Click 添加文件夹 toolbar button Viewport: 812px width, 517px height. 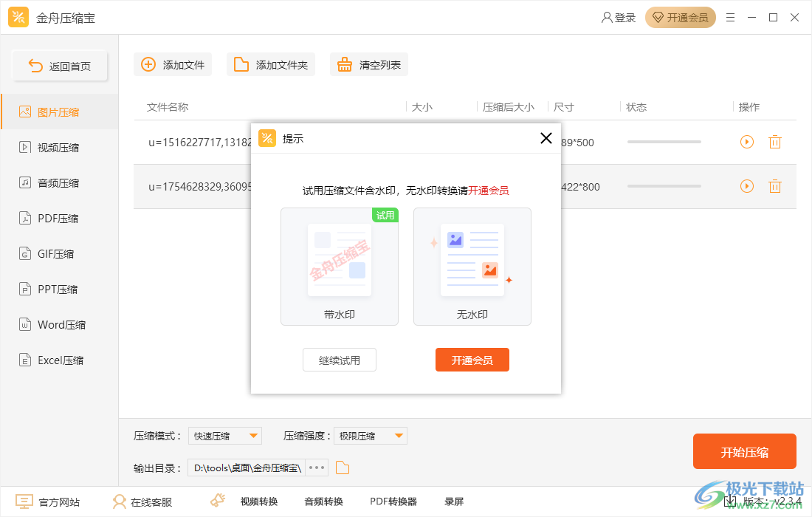(270, 65)
